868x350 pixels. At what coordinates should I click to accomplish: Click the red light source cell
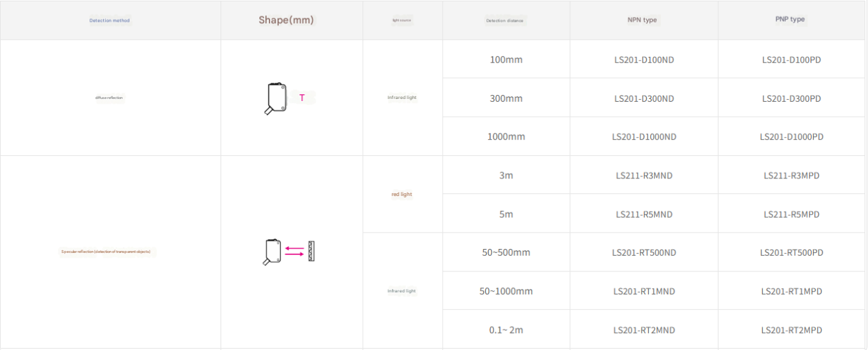coord(402,195)
